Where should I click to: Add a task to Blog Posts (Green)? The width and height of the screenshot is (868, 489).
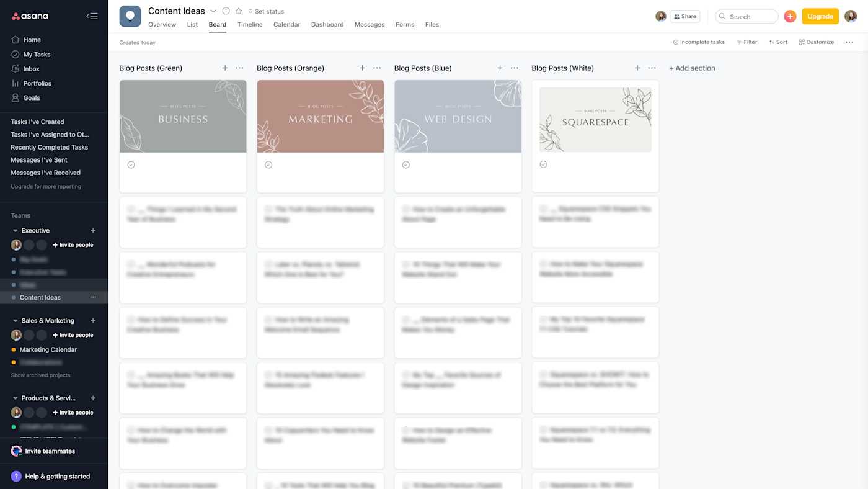coord(225,68)
